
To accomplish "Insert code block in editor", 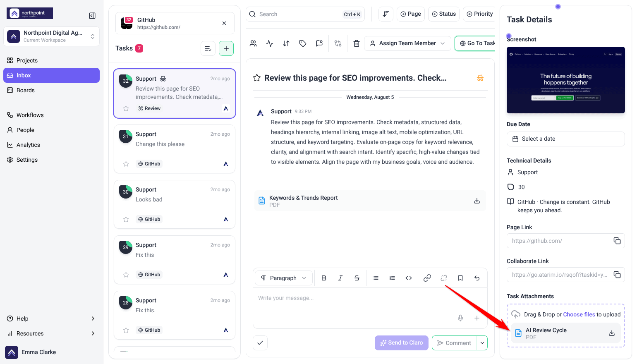I will tap(409, 278).
